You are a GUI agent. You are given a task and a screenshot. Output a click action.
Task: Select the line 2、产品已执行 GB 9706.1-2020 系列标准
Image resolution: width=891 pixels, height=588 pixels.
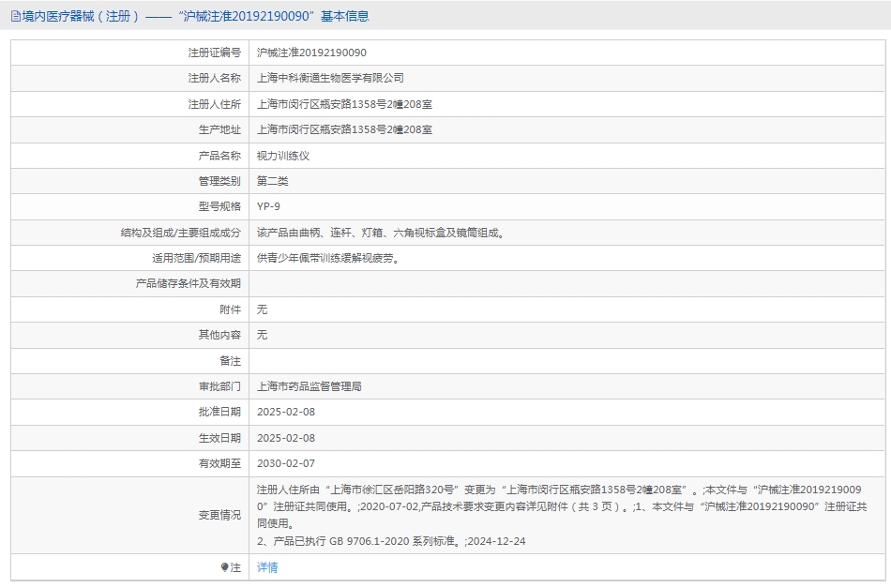(x=360, y=541)
